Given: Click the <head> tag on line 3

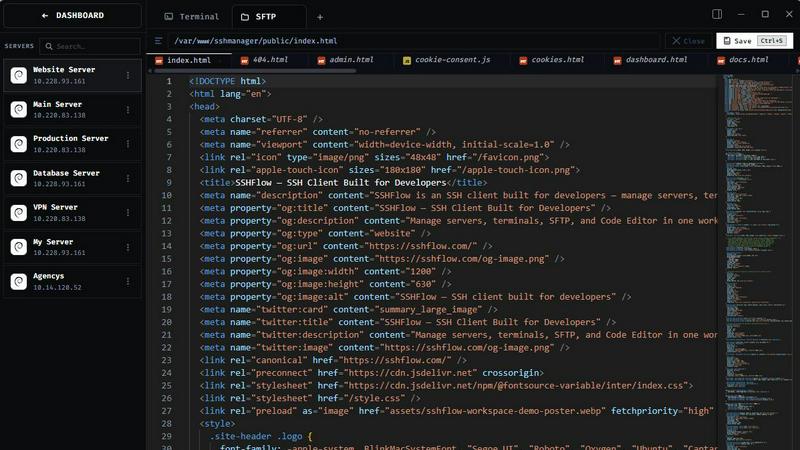Looking at the screenshot, I should pos(204,107).
